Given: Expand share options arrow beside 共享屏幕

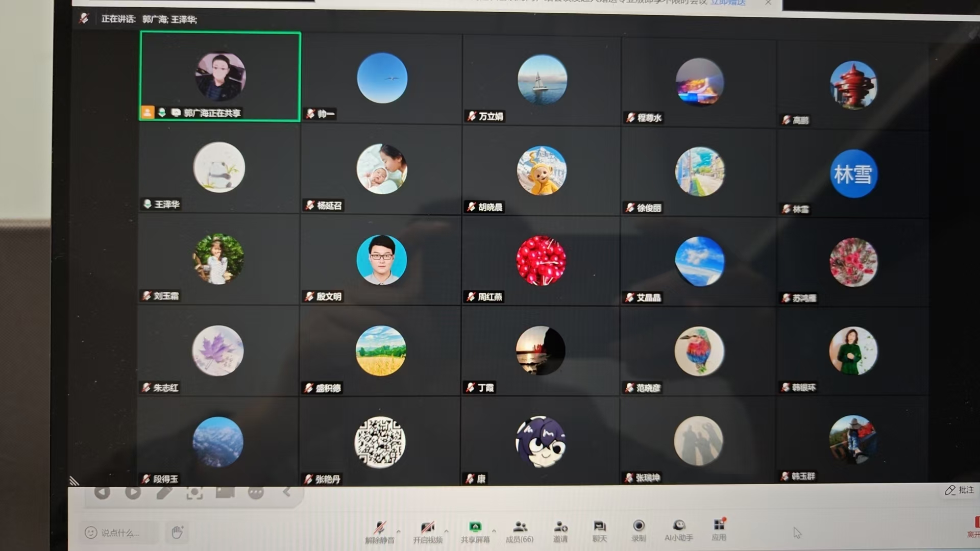Looking at the screenshot, I should click(x=494, y=531).
